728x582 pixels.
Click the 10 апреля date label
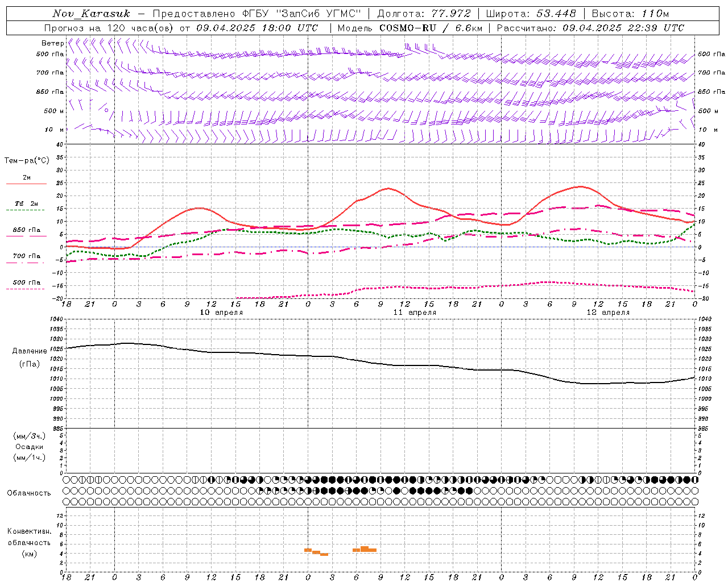click(x=221, y=313)
